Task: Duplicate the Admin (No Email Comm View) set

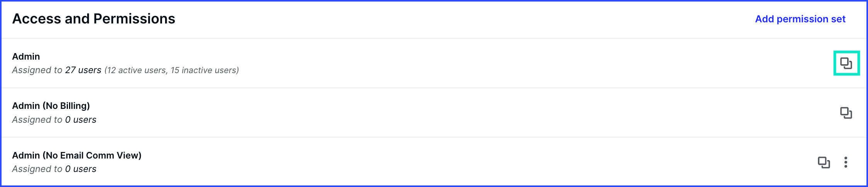Action: point(824,162)
